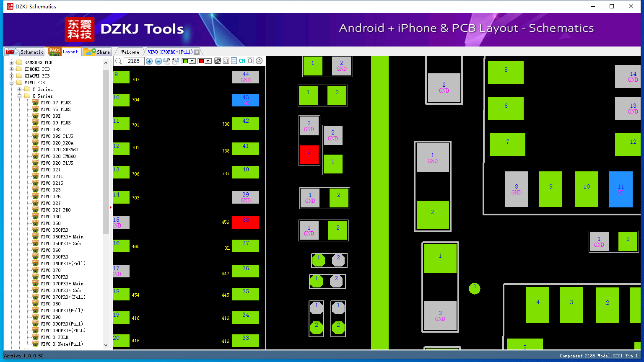
Task: Click the green color swatch in the toolbar
Action: [x=185, y=61]
